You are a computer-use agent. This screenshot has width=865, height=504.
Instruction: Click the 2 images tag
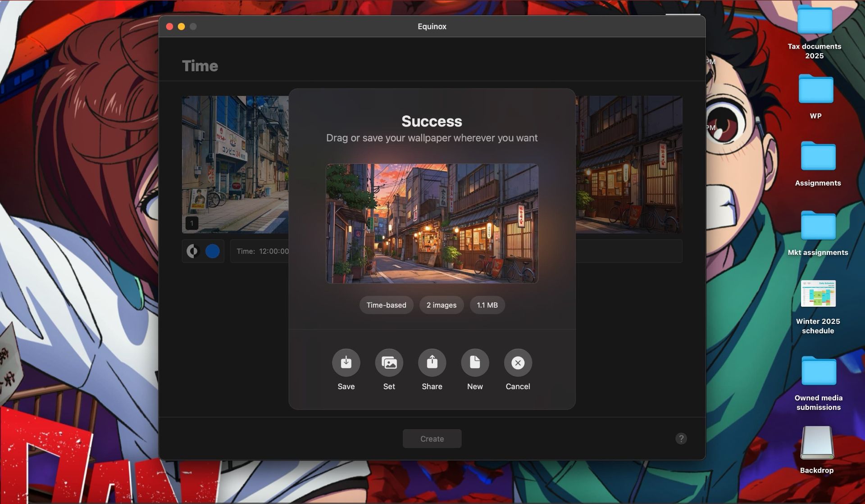[x=441, y=305]
